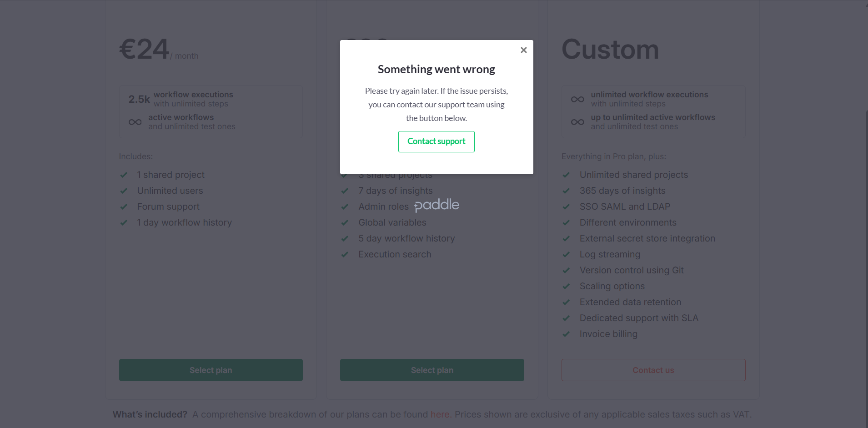
Task: Click the Log streaming feature item
Action: pos(610,254)
